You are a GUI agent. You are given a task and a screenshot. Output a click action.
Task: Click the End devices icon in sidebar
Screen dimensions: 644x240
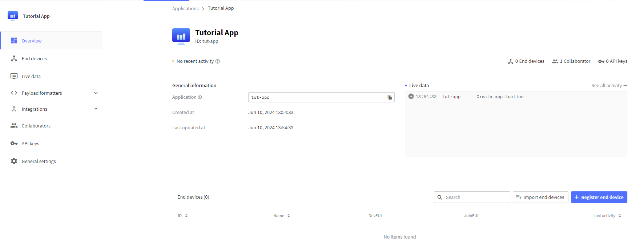(x=14, y=58)
